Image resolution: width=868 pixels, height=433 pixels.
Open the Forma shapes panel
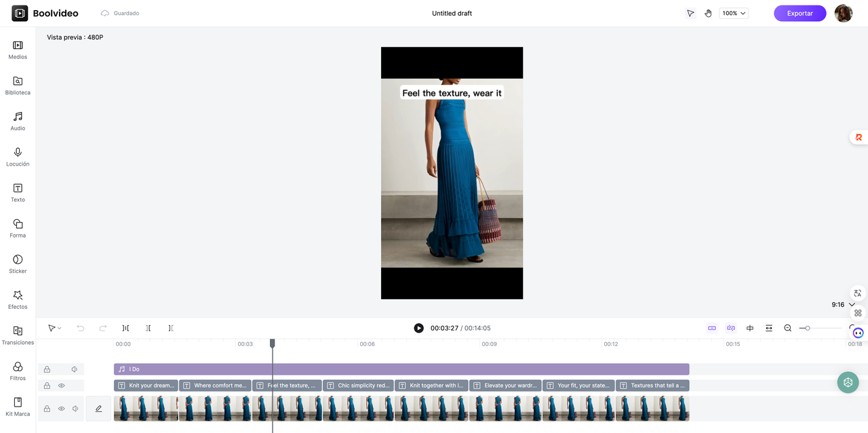pyautogui.click(x=18, y=228)
